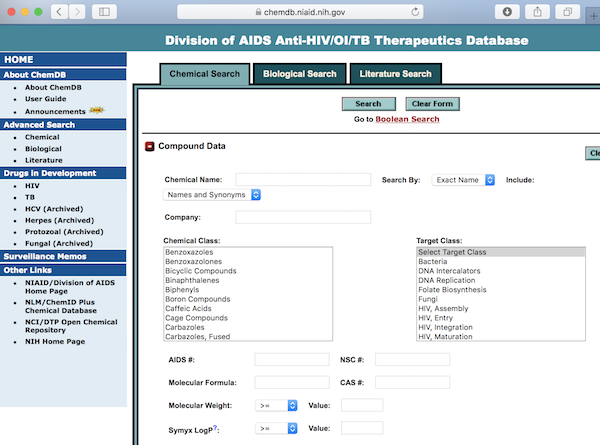600x445 pixels.
Task: Open Biological under Advanced Search
Action: point(43,149)
